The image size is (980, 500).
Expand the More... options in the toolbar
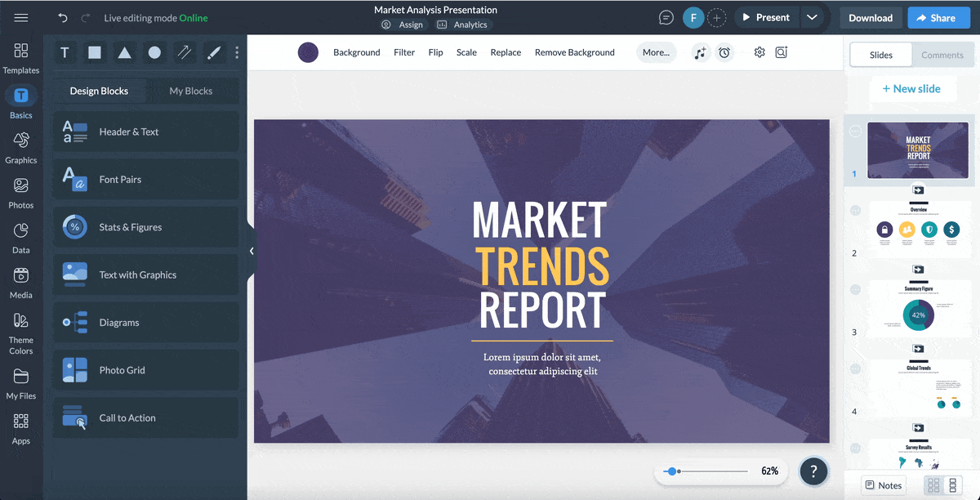click(x=657, y=51)
